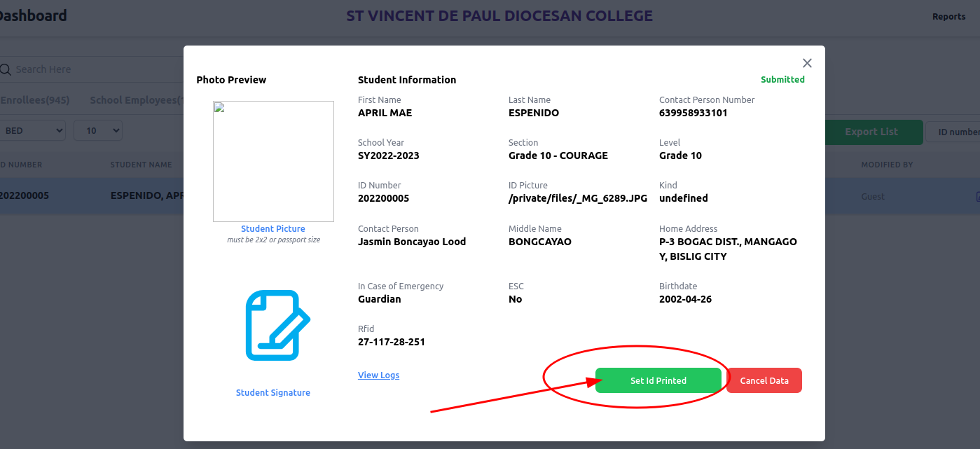
Task: Click the ST VINCENT DE PAUL title
Action: [499, 15]
